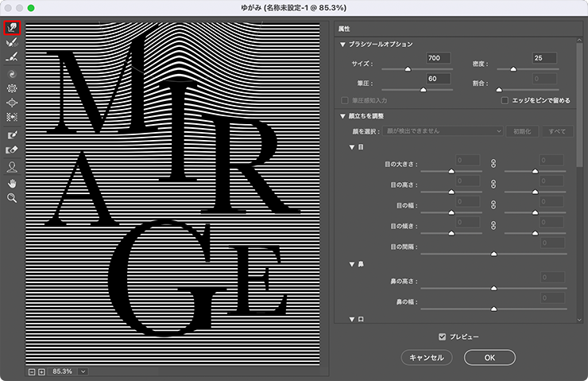Uncheck the プレビュー checkbox
588x381 pixels.
coord(442,336)
